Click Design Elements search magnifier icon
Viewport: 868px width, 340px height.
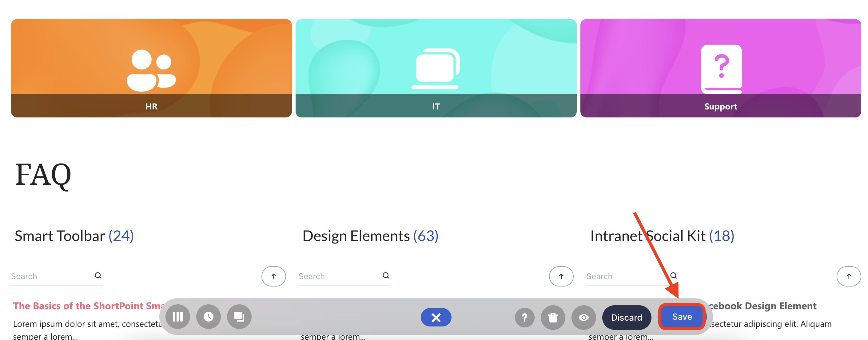coord(386,276)
